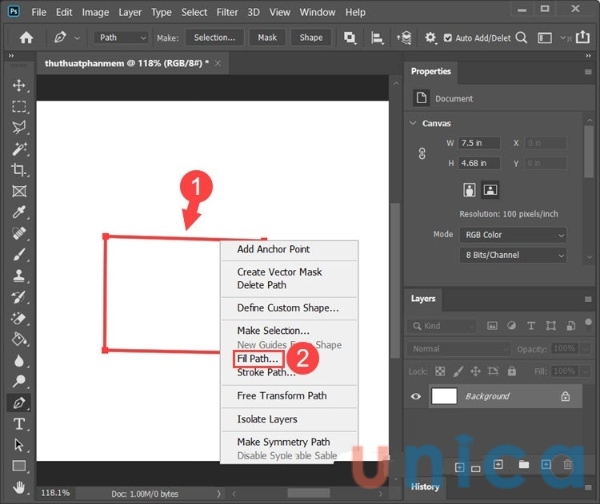Open the Path mode dropdown
Viewport: 600px width, 504px height.
coord(121,38)
